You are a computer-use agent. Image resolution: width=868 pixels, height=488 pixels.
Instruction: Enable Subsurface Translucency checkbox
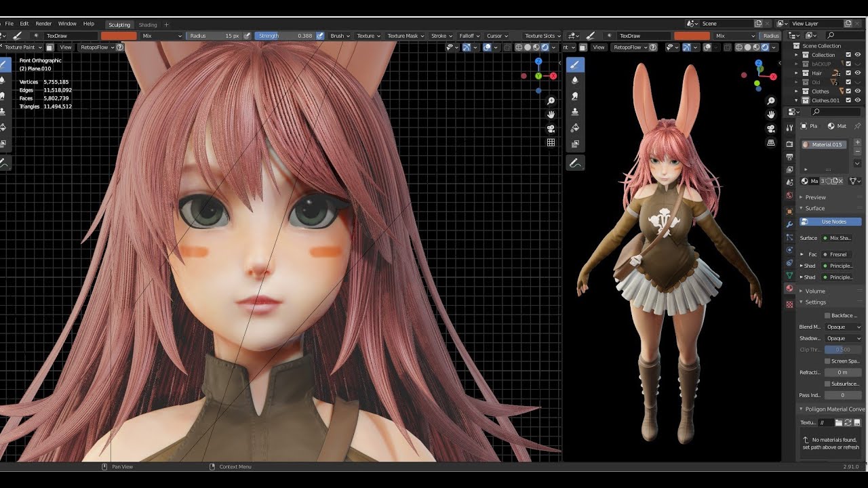coord(827,384)
